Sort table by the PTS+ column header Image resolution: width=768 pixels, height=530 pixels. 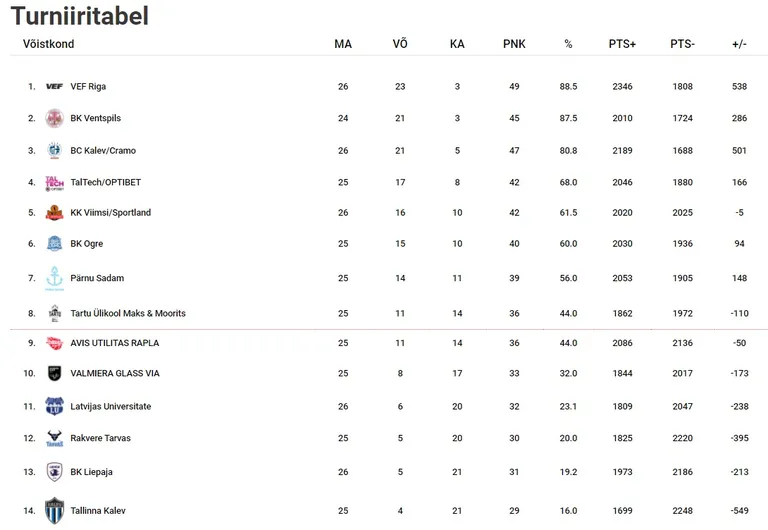[x=622, y=44]
